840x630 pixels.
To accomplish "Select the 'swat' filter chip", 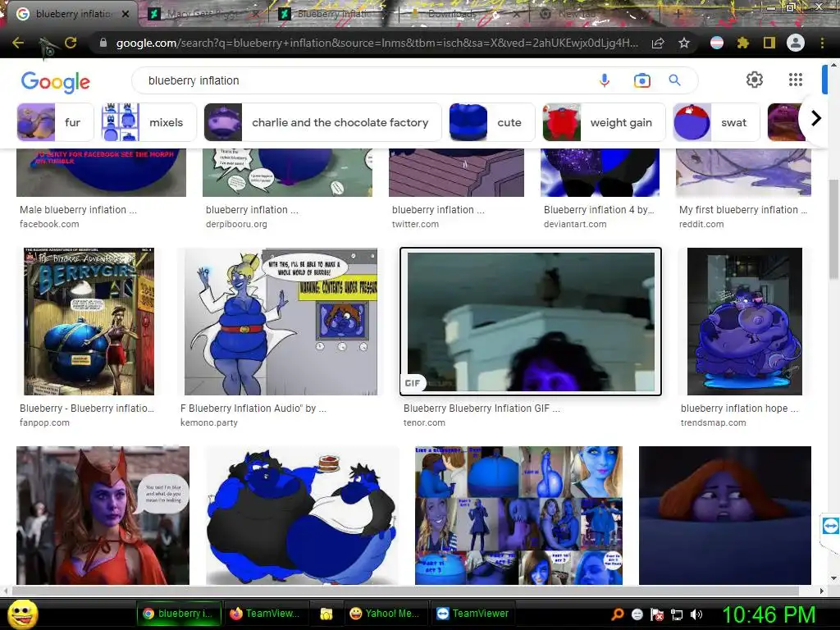I will click(x=716, y=122).
